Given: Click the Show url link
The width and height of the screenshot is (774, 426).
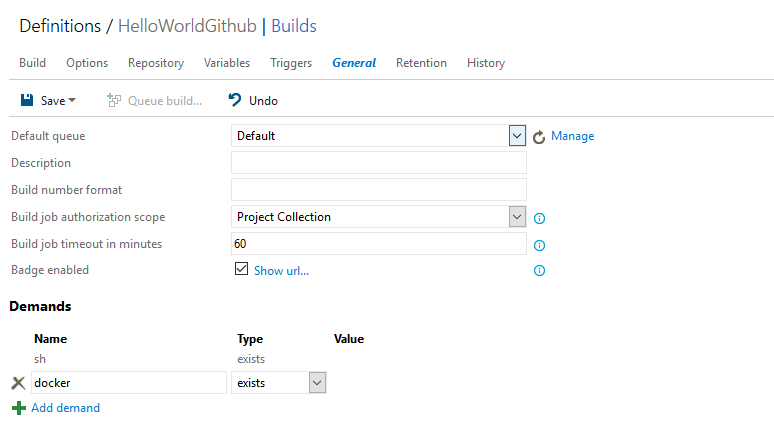Looking at the screenshot, I should pyautogui.click(x=281, y=270).
